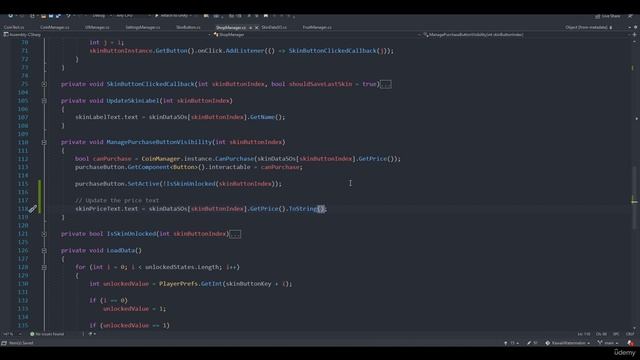Click the No issues found indicator

(x=48, y=334)
